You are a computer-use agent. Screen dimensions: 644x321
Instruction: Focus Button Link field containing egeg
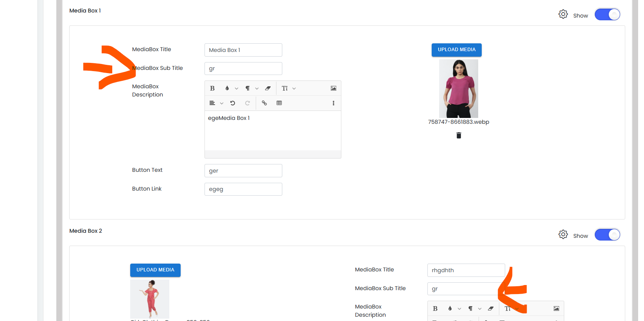click(x=243, y=189)
